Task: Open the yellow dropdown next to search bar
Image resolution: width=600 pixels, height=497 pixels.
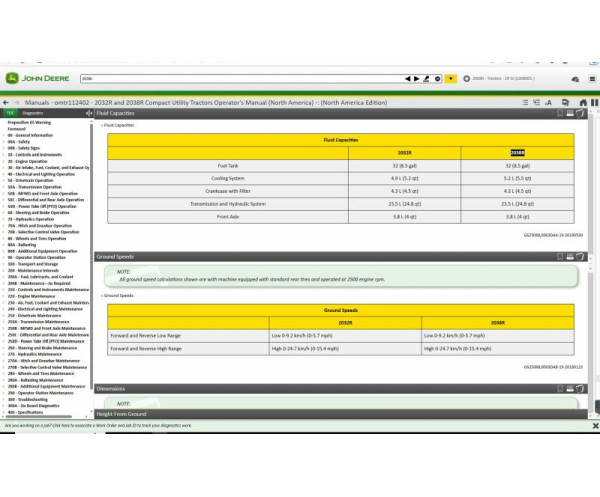Action: 451,78
